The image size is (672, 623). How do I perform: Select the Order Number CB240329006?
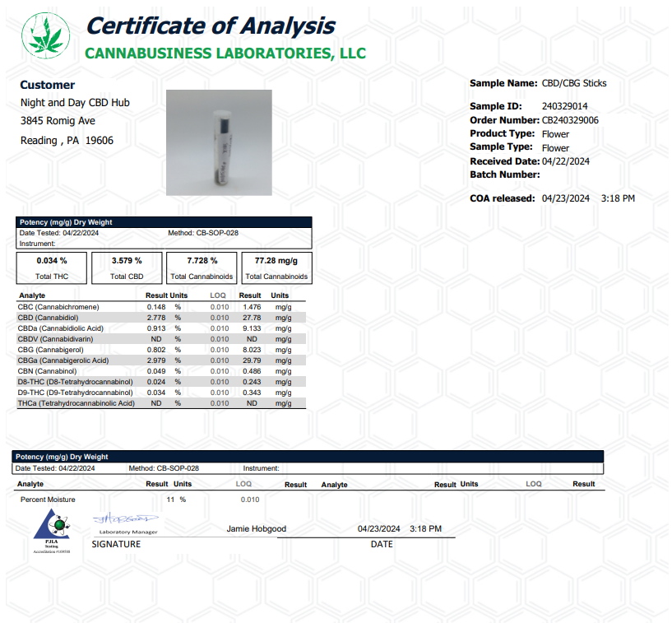(x=570, y=120)
